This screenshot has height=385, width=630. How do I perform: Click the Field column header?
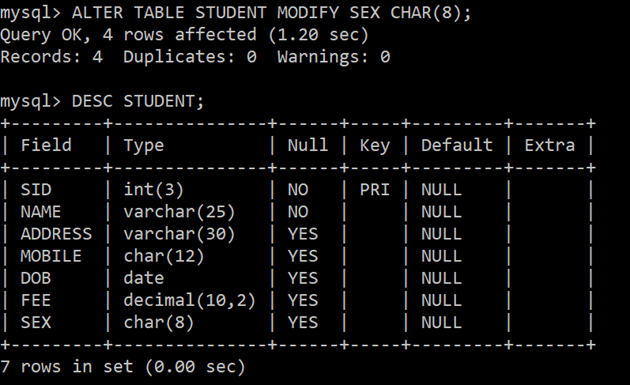[46, 145]
